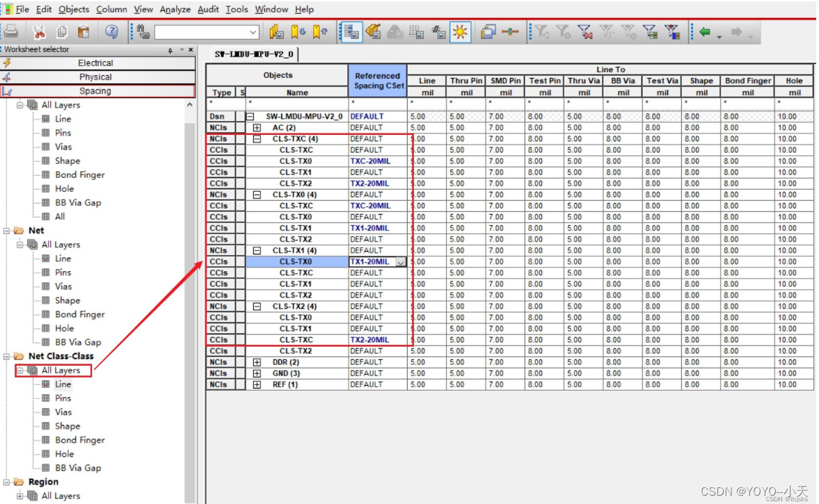
Task: Open Help using the question mark icon
Action: click(111, 31)
